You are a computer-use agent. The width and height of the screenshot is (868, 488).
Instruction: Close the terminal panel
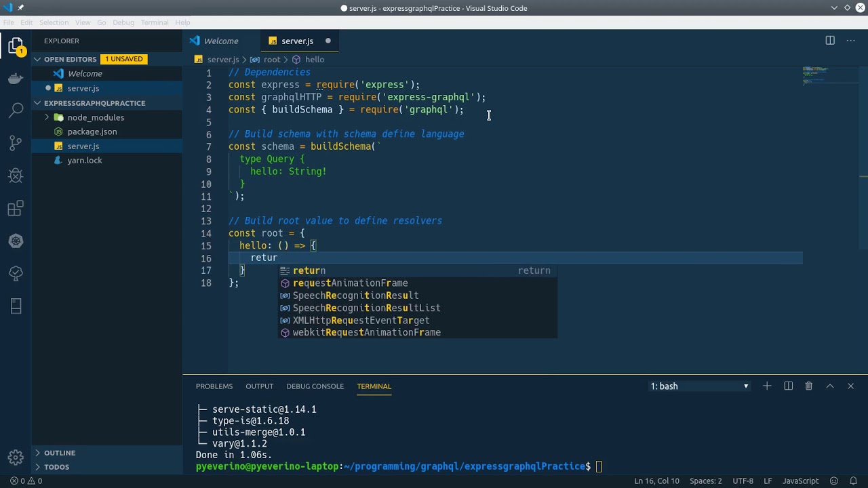point(850,386)
